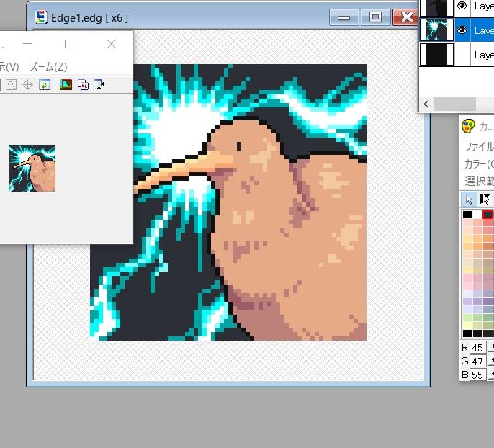Open the ズーム(Z) menu in preview window
The width and height of the screenshot is (494, 448).
pyautogui.click(x=48, y=67)
